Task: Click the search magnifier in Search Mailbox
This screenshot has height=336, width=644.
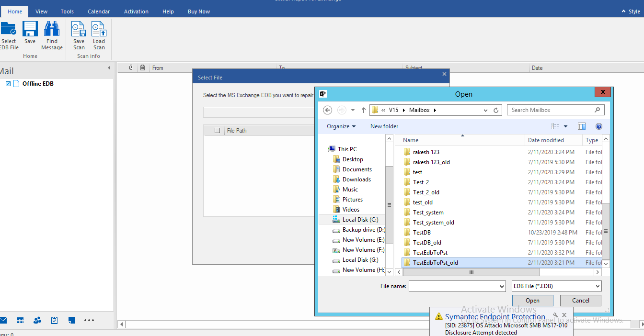Action: (597, 110)
